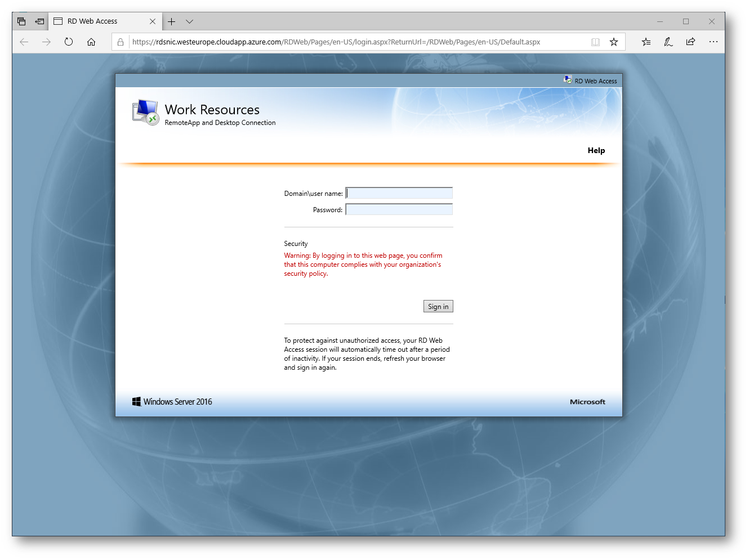Click the Work Resources RemoteApp logo icon
The image size is (749, 560).
tap(145, 113)
